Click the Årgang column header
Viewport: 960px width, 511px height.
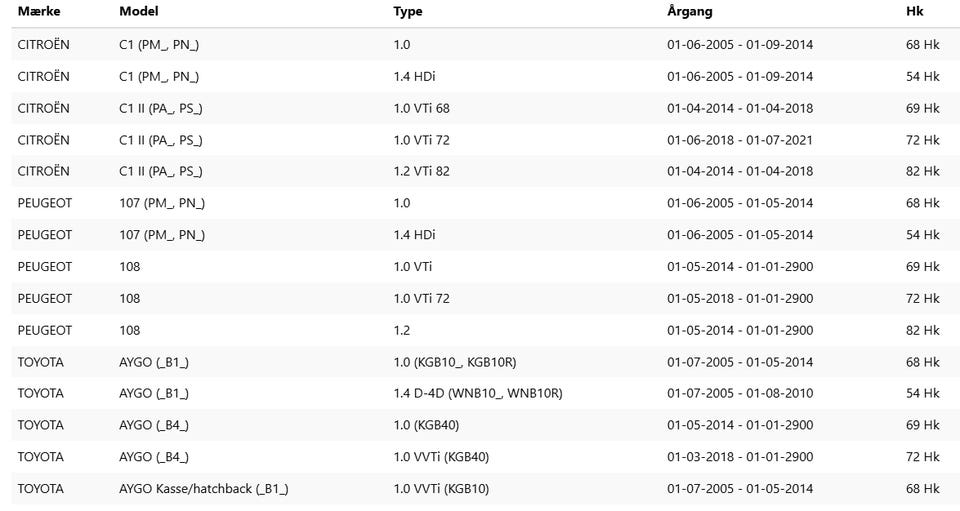tap(690, 12)
